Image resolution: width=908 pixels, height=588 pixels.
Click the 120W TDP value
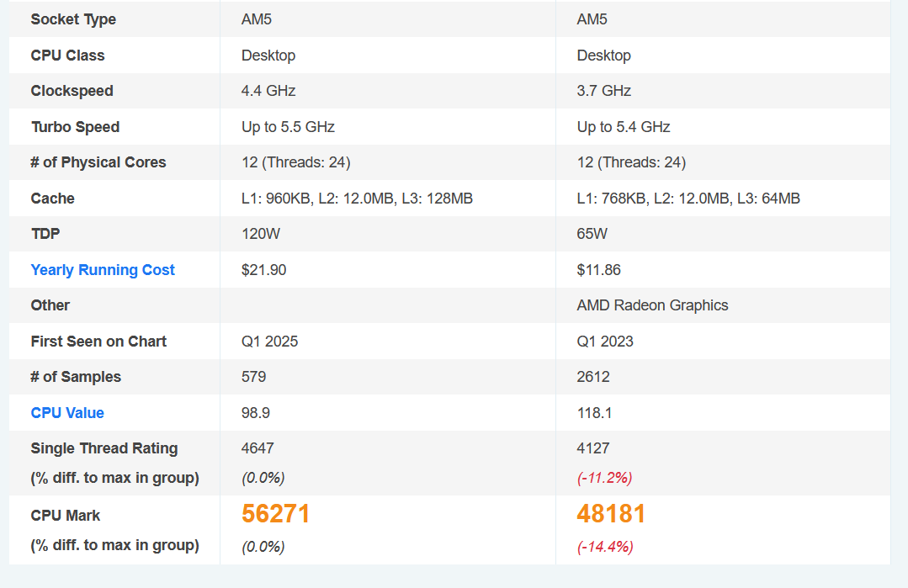tap(261, 234)
